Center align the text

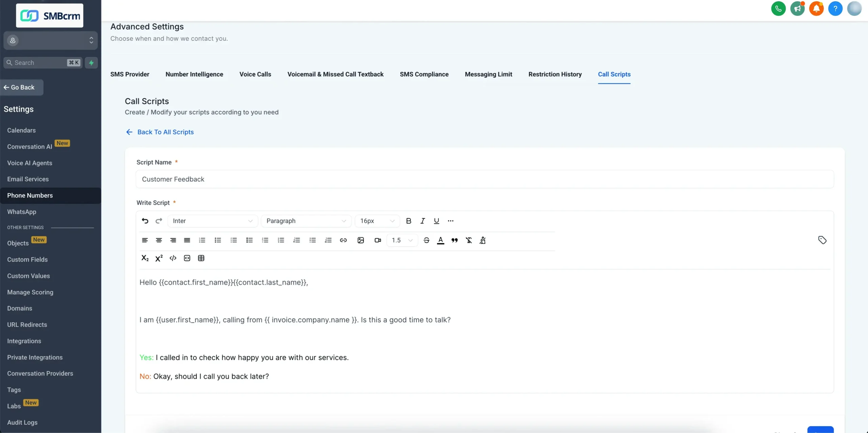click(159, 240)
